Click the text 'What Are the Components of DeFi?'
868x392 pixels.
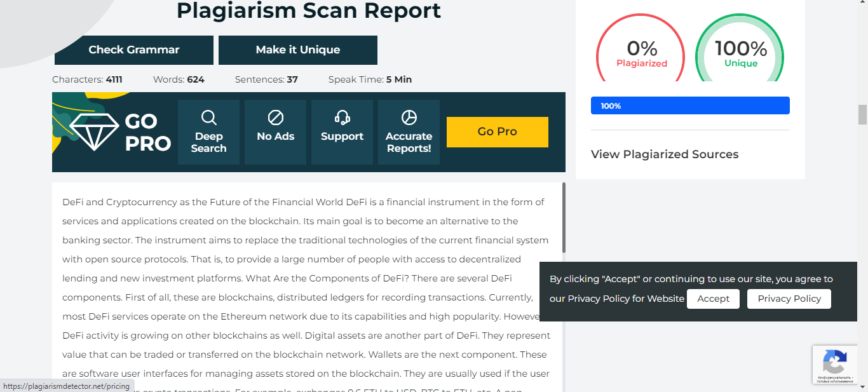click(x=327, y=278)
